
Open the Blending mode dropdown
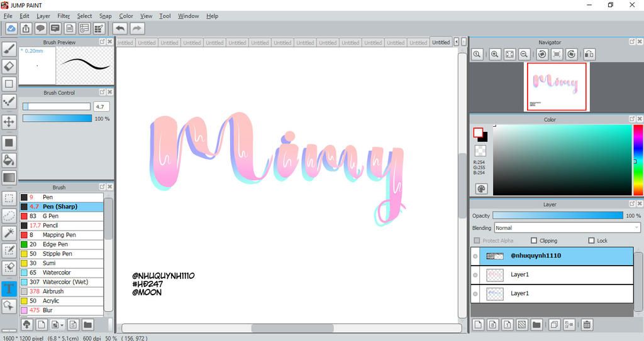pyautogui.click(x=567, y=228)
